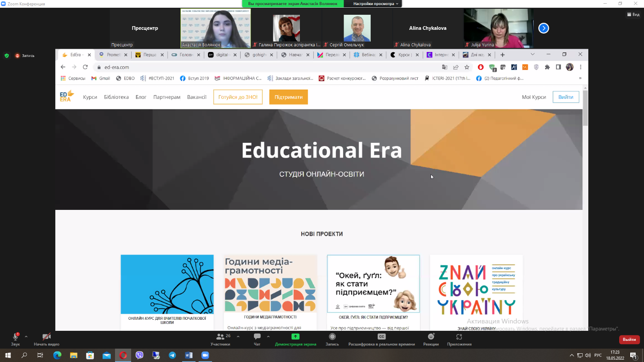Open Chrome tab search chevron
This screenshot has width=644, height=362.
(x=533, y=54)
